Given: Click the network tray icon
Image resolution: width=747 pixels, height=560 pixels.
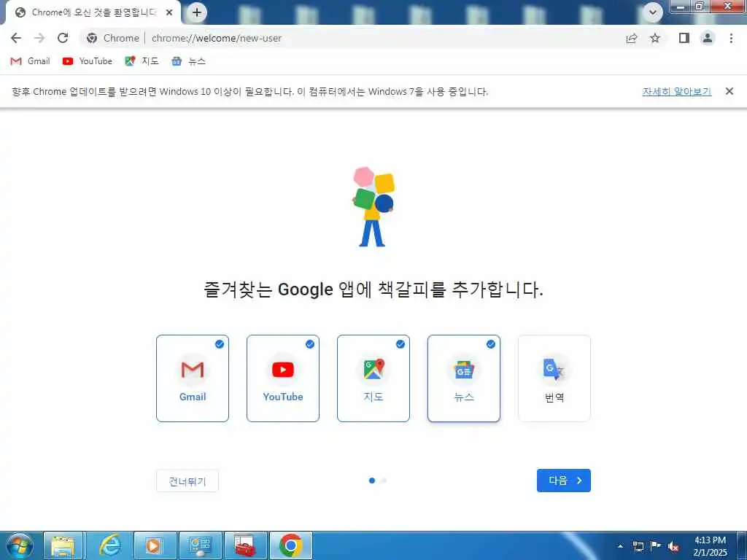Looking at the screenshot, I should click(x=638, y=546).
